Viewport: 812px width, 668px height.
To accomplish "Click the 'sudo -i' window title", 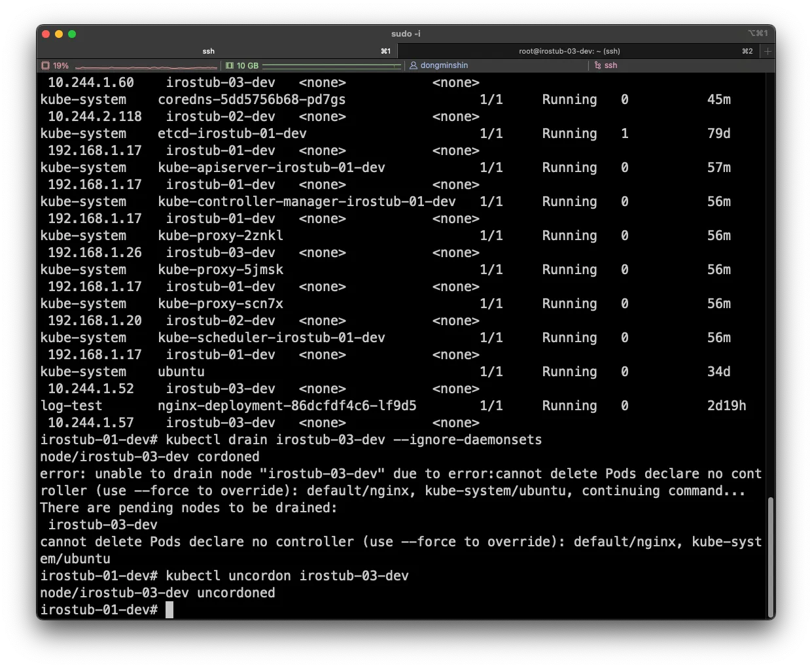I will point(406,34).
